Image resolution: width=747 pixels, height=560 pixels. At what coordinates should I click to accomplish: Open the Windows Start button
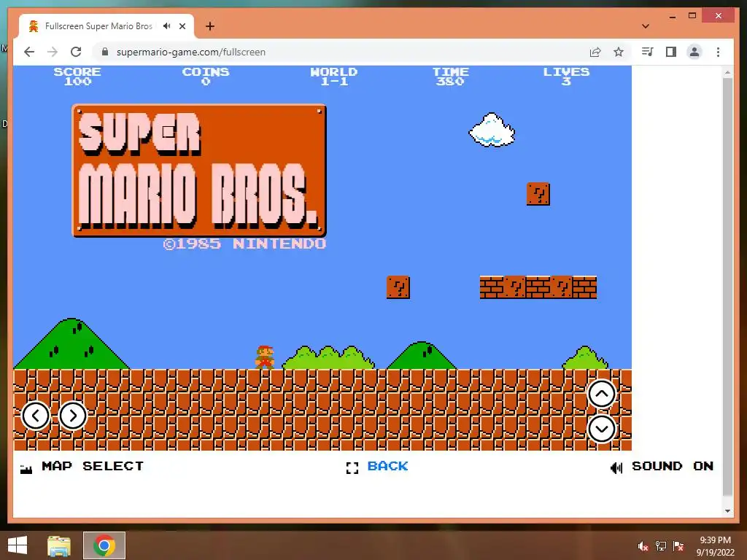click(x=18, y=545)
